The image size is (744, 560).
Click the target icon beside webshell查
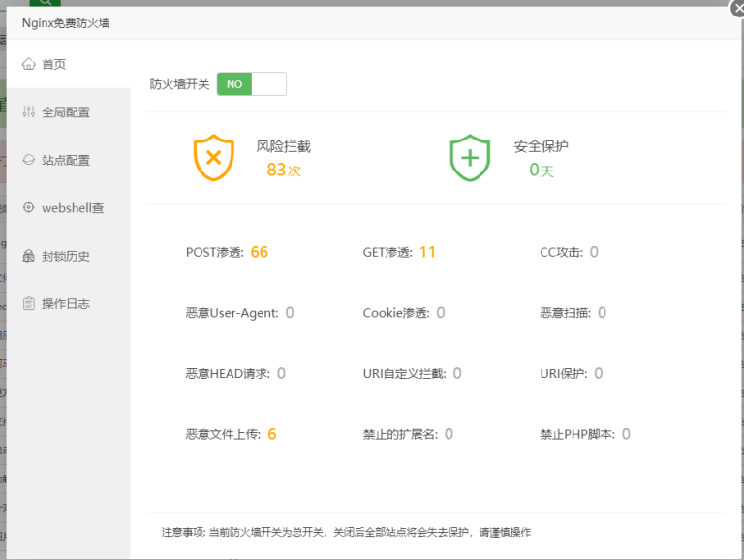click(x=28, y=208)
